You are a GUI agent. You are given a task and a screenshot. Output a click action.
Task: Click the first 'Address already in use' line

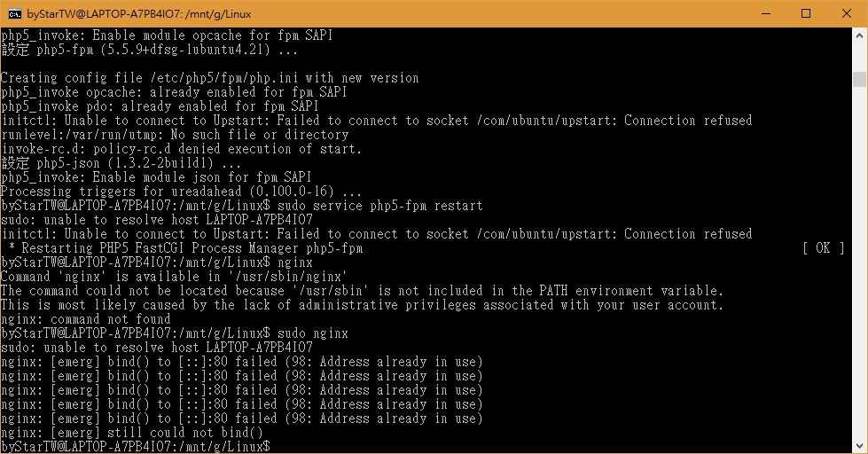[x=241, y=362]
